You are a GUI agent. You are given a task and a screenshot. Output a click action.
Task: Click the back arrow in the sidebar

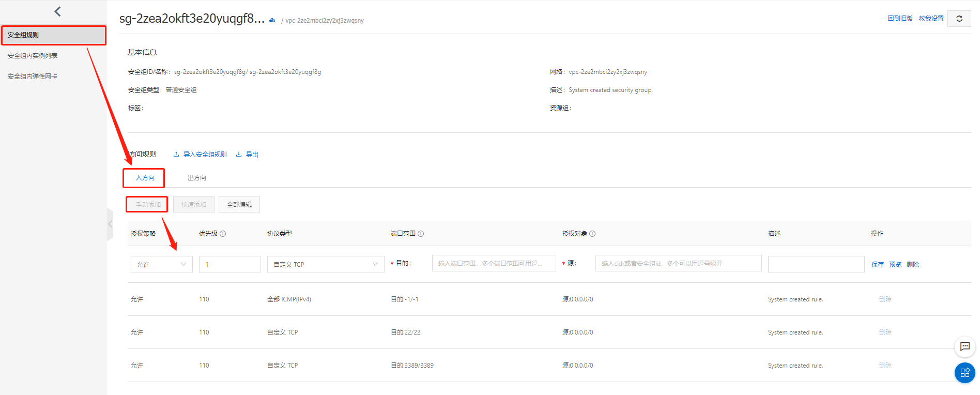57,11
